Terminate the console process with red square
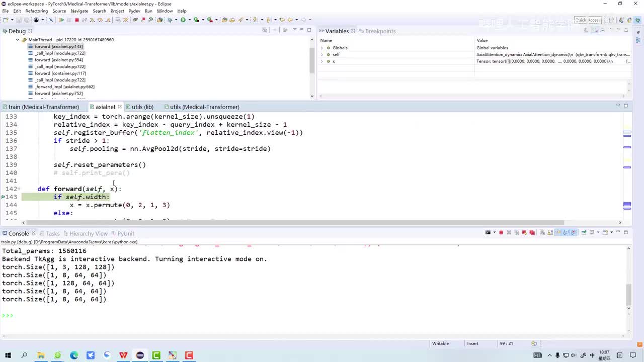This screenshot has height=362, width=644. [x=501, y=232]
